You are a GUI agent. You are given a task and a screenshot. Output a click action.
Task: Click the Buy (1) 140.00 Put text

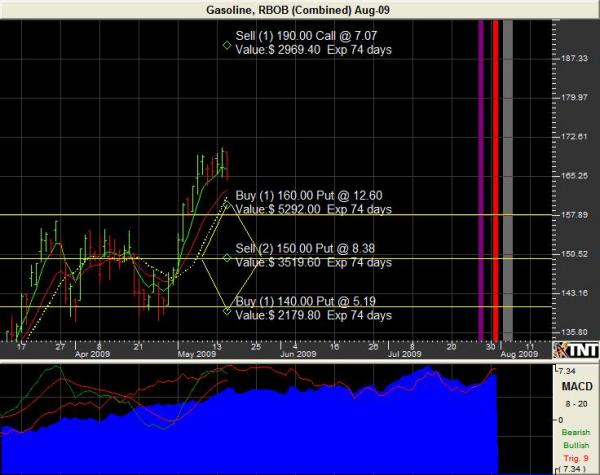[287, 301]
